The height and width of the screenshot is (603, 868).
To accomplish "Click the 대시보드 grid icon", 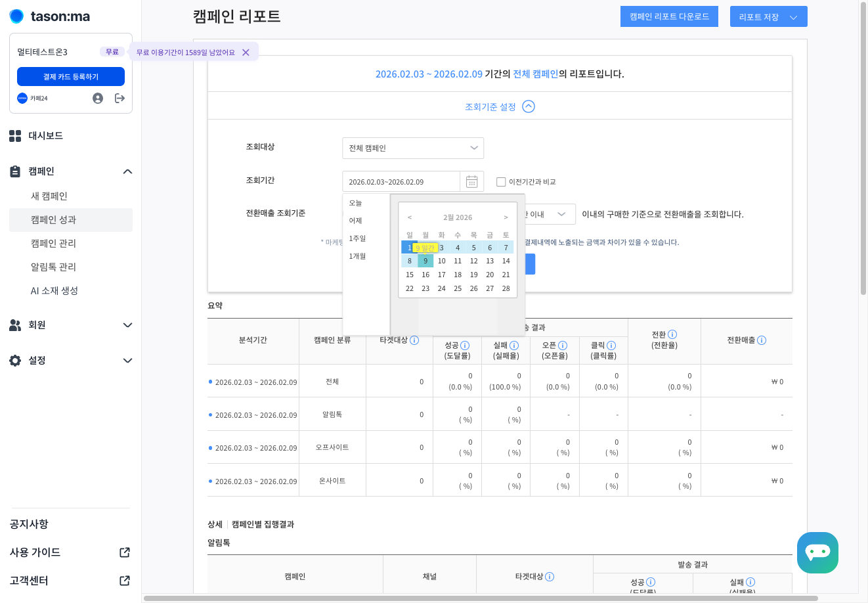I will [15, 136].
